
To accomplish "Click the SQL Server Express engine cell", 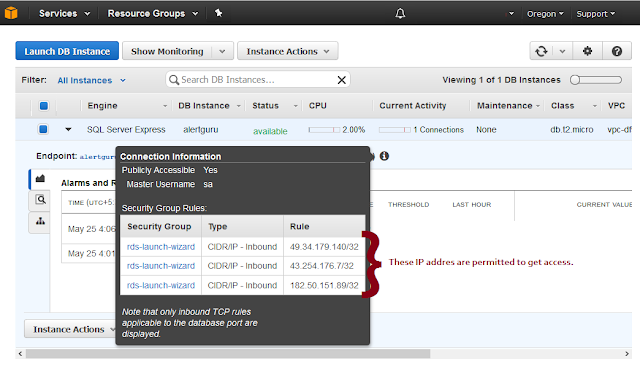I will [126, 130].
